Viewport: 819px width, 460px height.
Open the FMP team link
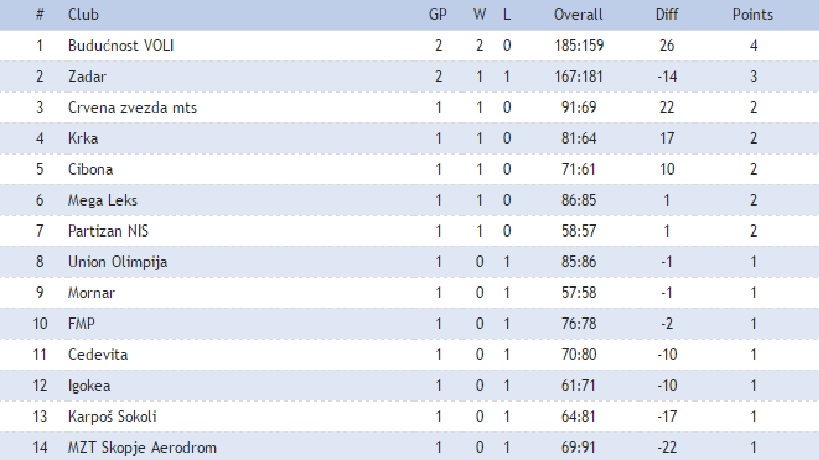tap(80, 324)
